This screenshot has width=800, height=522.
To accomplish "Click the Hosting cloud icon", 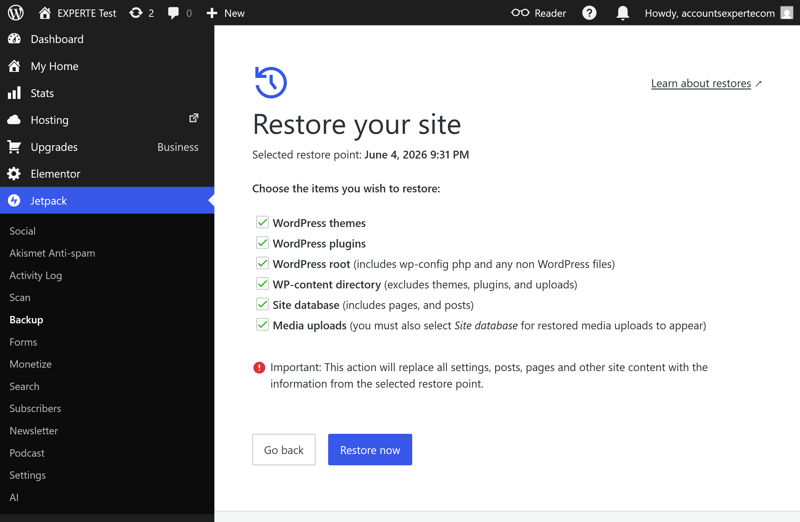I will tap(14, 120).
